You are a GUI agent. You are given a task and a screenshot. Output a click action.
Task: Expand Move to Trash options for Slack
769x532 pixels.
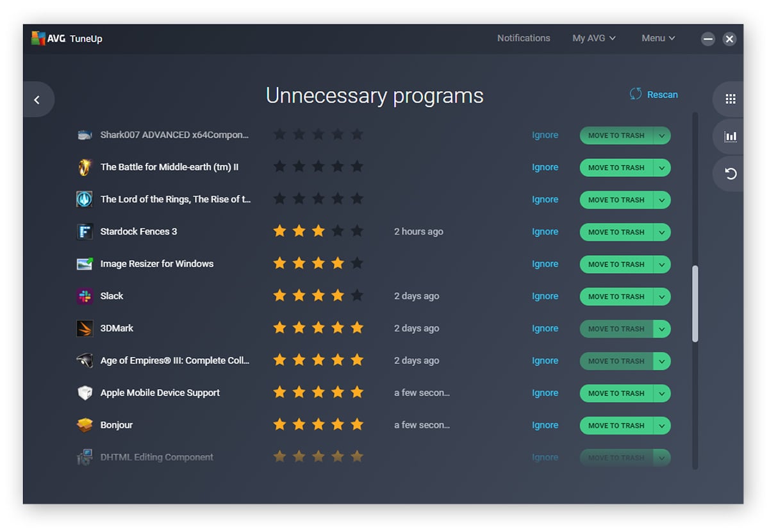tap(662, 297)
